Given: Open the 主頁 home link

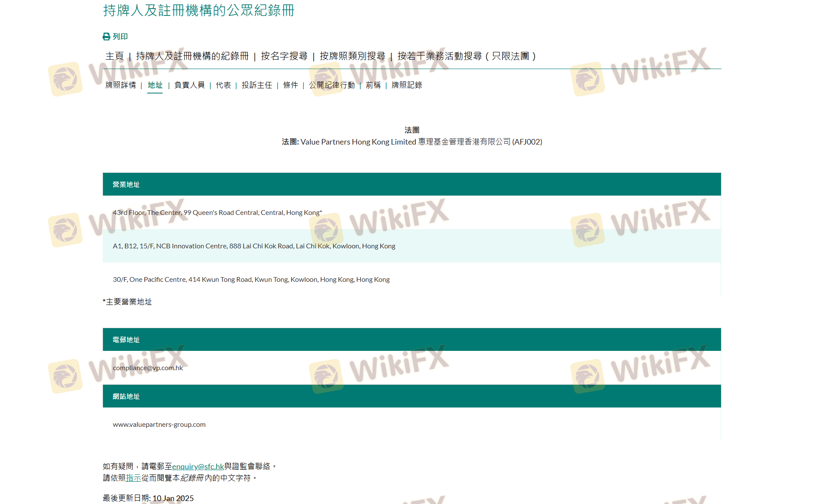Looking at the screenshot, I should [x=114, y=56].
